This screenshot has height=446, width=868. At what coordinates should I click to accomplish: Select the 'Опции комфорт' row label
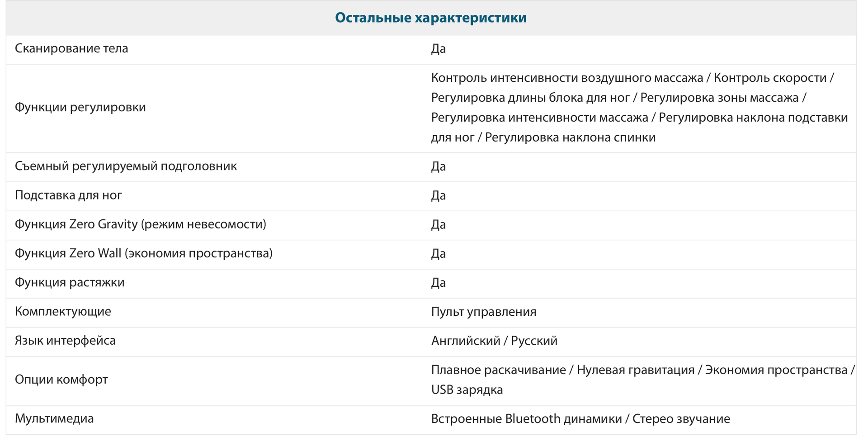[61, 380]
